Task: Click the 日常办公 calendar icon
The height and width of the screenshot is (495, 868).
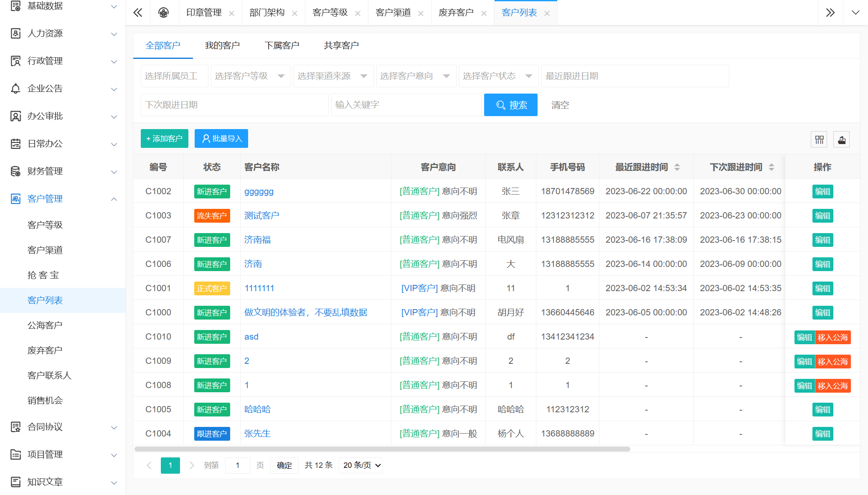Action: 15,144
